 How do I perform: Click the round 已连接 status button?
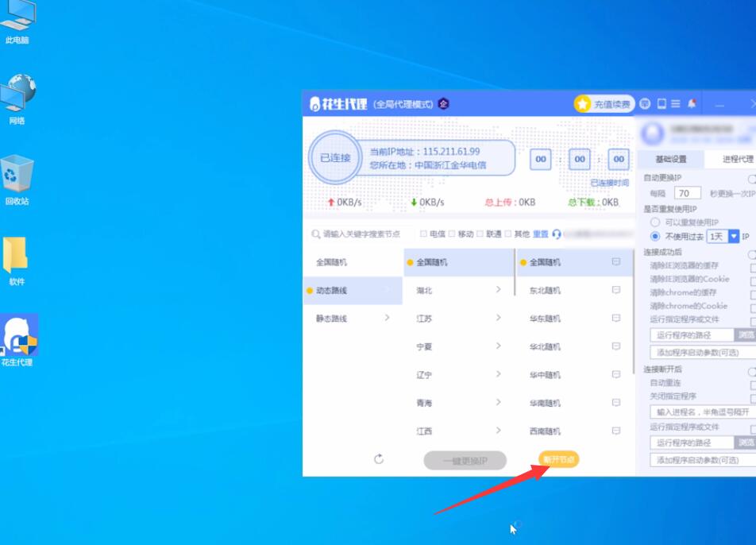pos(335,158)
